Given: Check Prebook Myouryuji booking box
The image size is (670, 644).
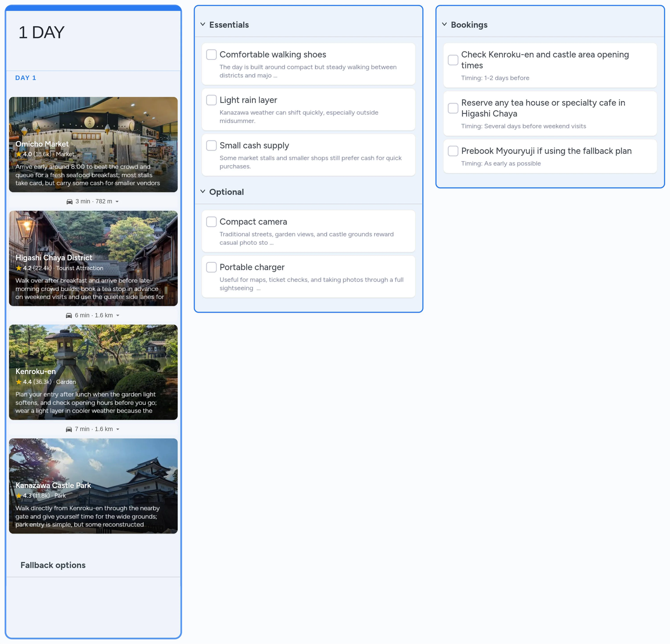Looking at the screenshot, I should tap(453, 151).
